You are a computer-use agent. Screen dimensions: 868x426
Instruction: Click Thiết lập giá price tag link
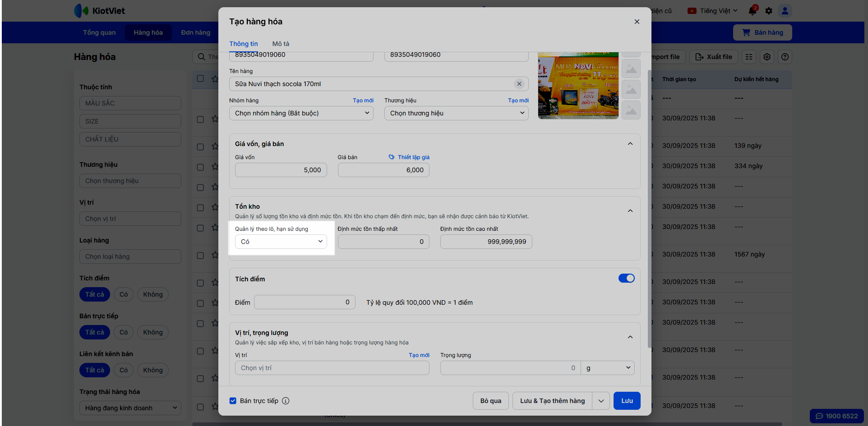tap(409, 157)
